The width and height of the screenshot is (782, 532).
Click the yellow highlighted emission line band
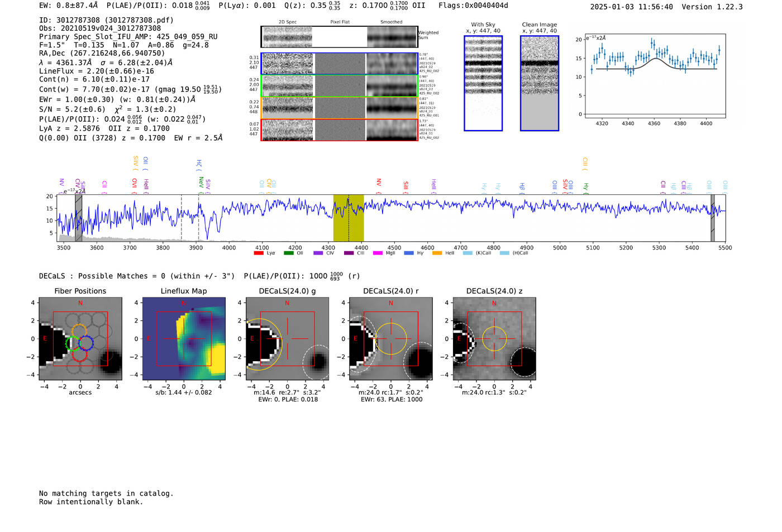point(349,218)
